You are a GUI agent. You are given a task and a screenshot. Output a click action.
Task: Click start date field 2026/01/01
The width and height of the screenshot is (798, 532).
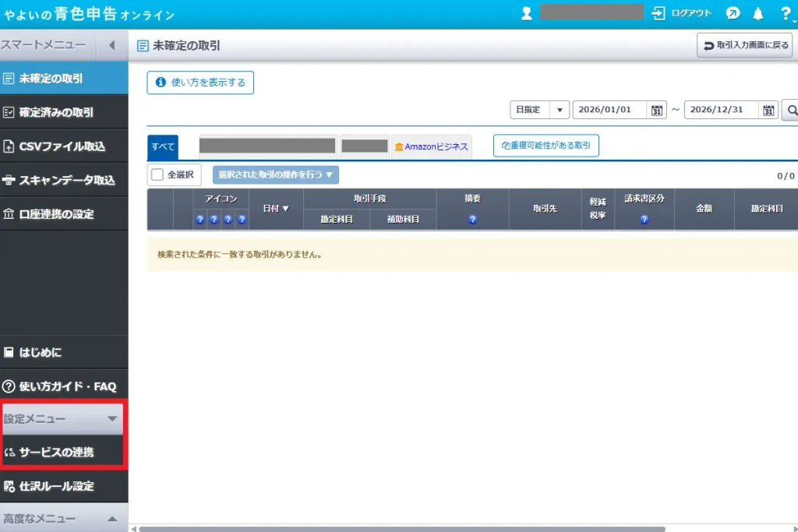point(609,109)
